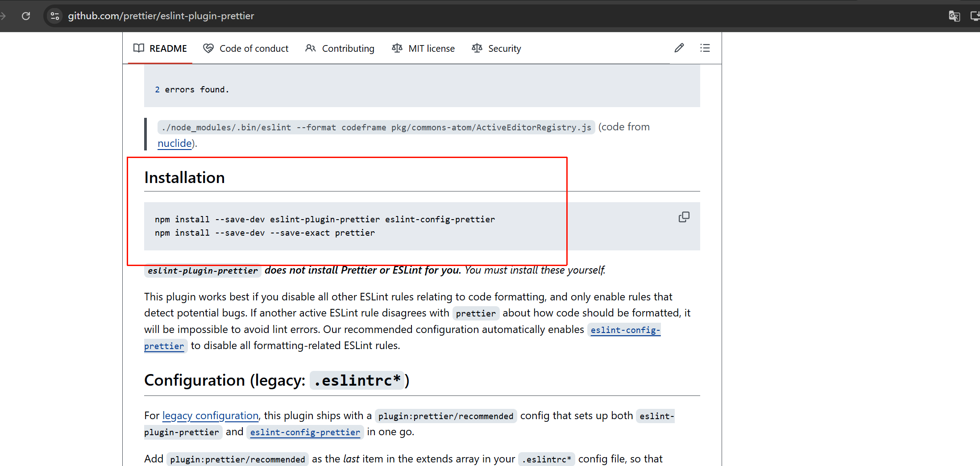Click the '2 errors found.' output line
This screenshot has height=466, width=980.
tap(192, 90)
